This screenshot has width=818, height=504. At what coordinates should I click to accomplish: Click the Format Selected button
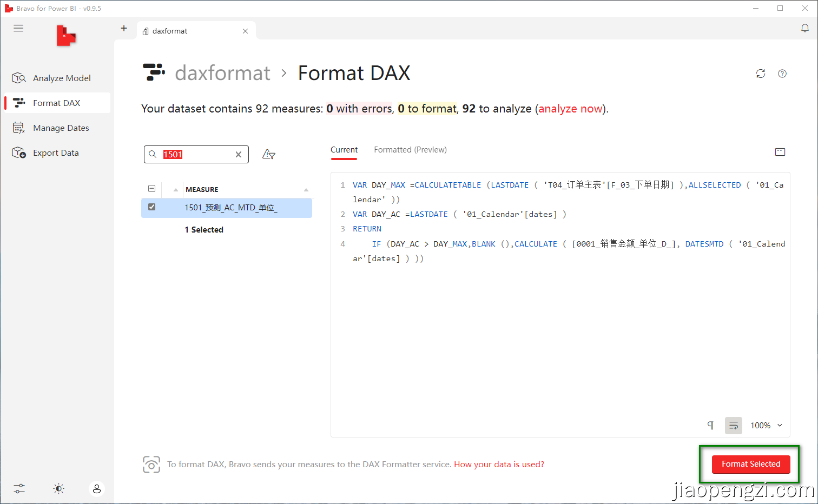tap(751, 464)
